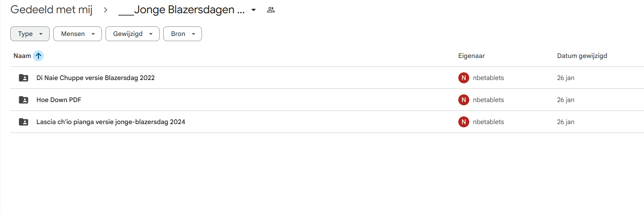Click nbetablets avatar in the first row
The height and width of the screenshot is (214, 644).
coord(463,78)
